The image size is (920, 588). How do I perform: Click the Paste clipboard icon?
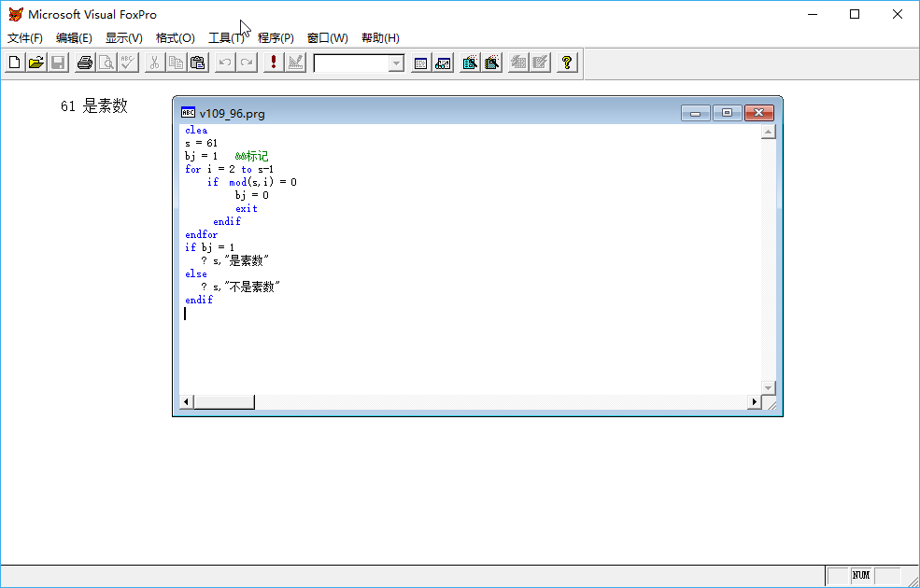(x=198, y=63)
